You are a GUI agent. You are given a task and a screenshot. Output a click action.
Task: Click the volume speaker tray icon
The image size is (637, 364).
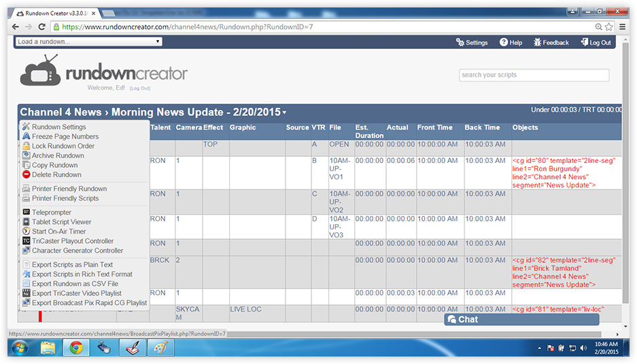(583, 348)
